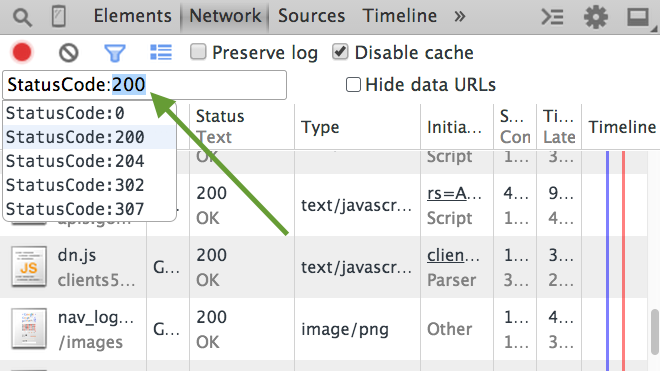
Task: Click the dock-side window icon
Action: coord(639,18)
